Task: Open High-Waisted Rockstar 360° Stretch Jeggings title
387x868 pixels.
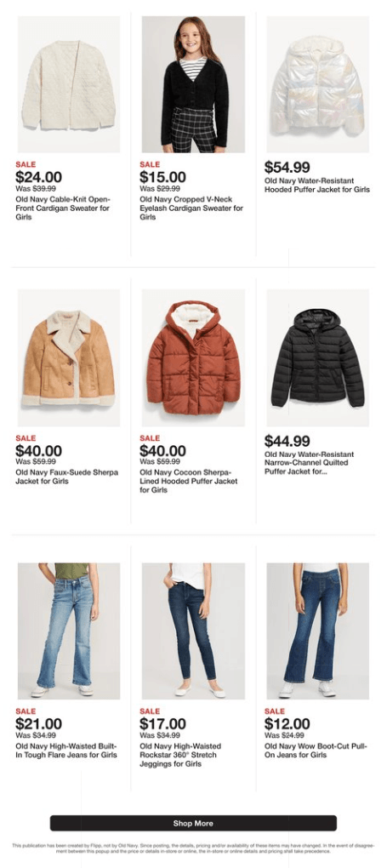Action: [x=180, y=755]
